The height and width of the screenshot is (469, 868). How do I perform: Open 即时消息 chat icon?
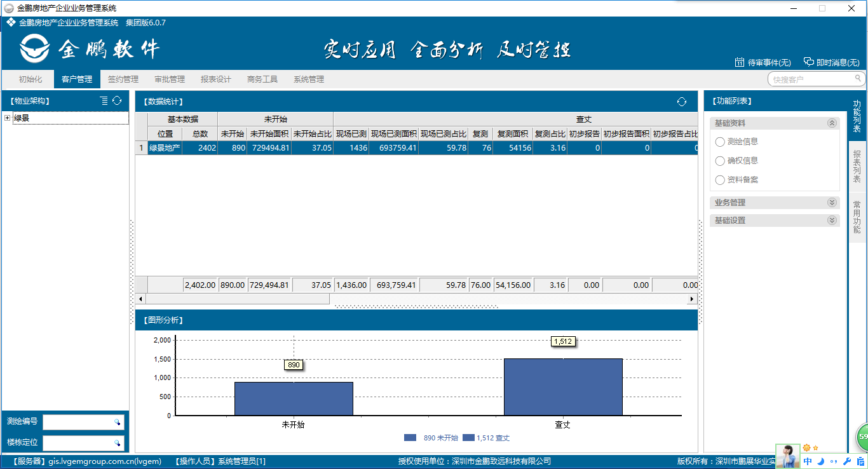[809, 62]
